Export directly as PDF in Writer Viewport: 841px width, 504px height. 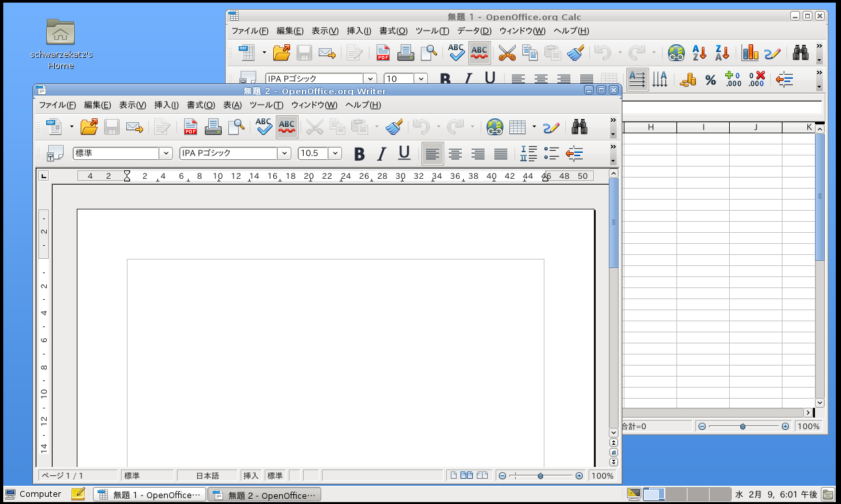click(190, 126)
